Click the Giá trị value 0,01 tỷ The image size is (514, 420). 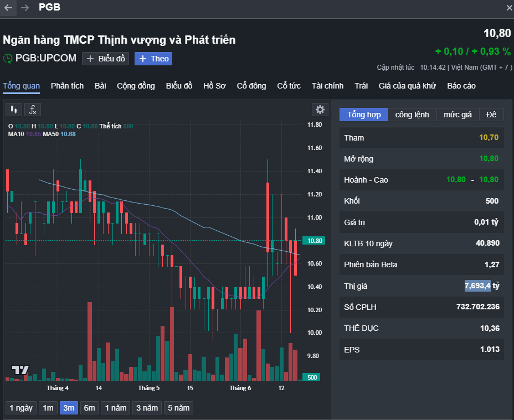point(486,222)
